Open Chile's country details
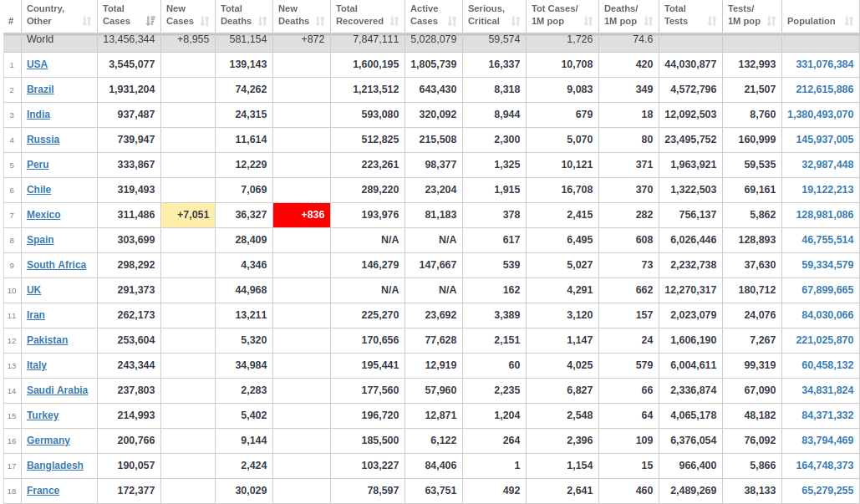860x504 pixels. coord(39,190)
